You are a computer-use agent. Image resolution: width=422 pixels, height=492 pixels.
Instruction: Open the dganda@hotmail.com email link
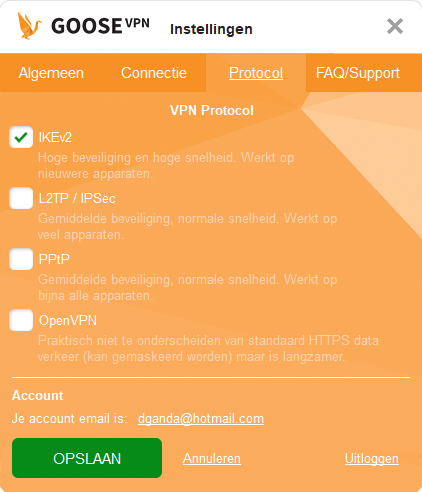tap(201, 418)
